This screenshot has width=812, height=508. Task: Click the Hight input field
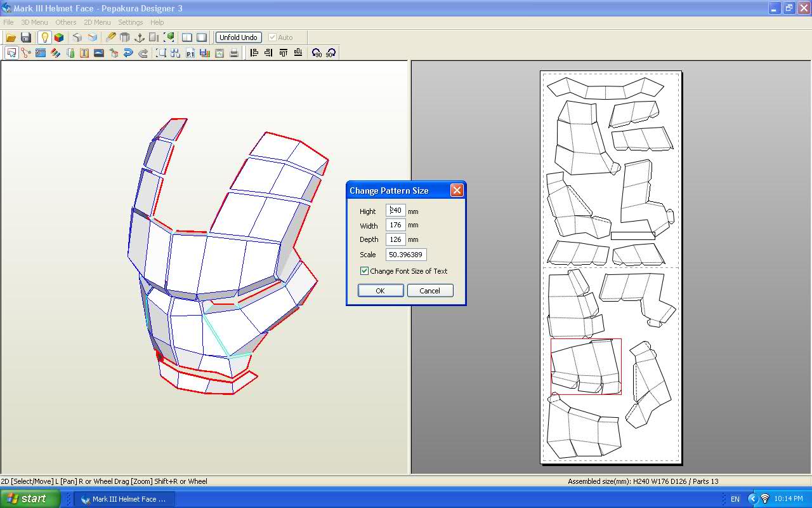(x=396, y=210)
